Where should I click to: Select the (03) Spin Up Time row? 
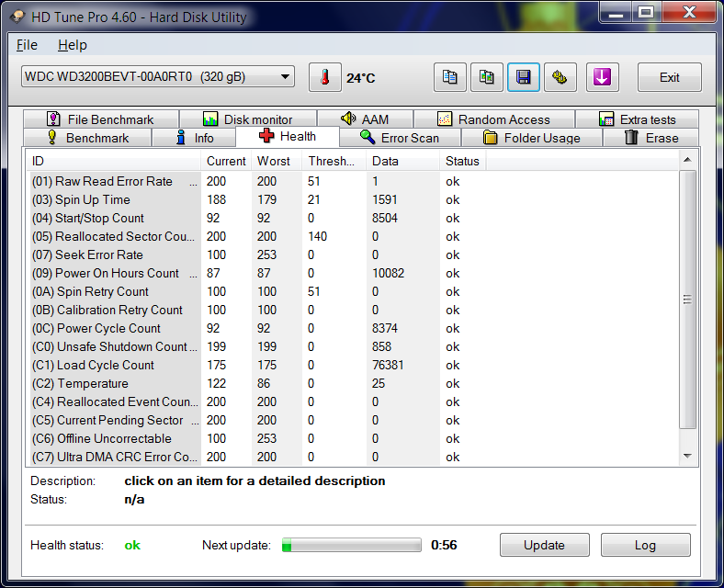click(x=352, y=200)
